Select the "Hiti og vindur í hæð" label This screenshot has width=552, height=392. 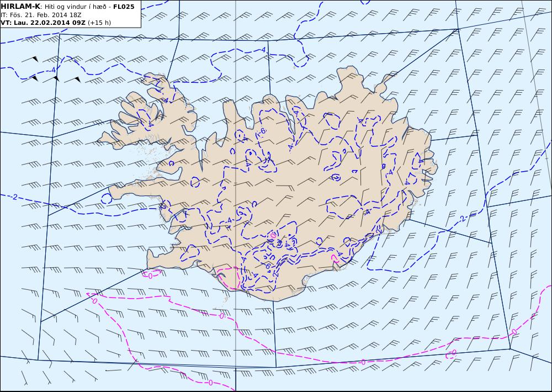tap(76, 7)
